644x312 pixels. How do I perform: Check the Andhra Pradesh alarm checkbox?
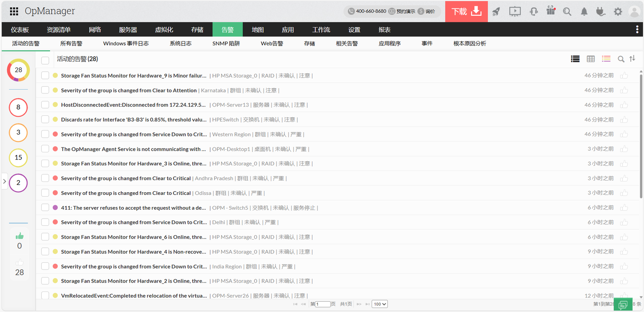(x=45, y=178)
